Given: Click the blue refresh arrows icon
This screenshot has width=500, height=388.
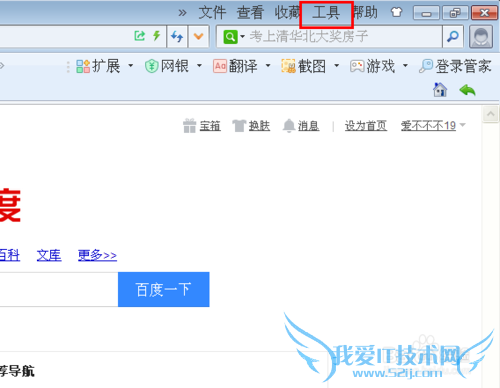Looking at the screenshot, I should [x=177, y=36].
